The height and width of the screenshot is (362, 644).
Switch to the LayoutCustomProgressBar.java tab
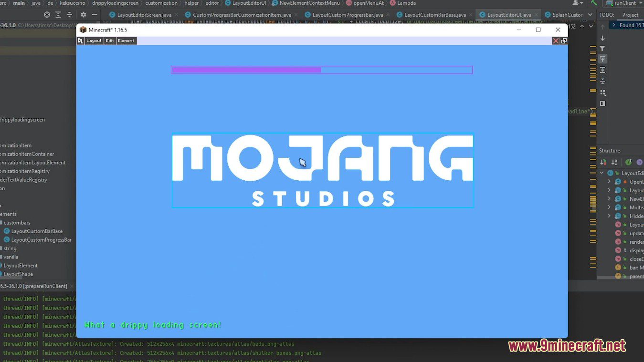click(348, 15)
